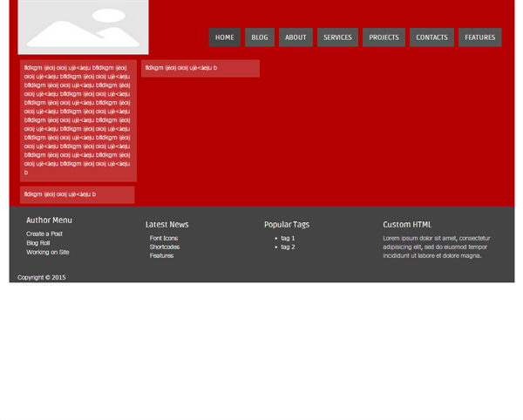Click the placeholder logo image
The image size is (523, 420).
83,27
